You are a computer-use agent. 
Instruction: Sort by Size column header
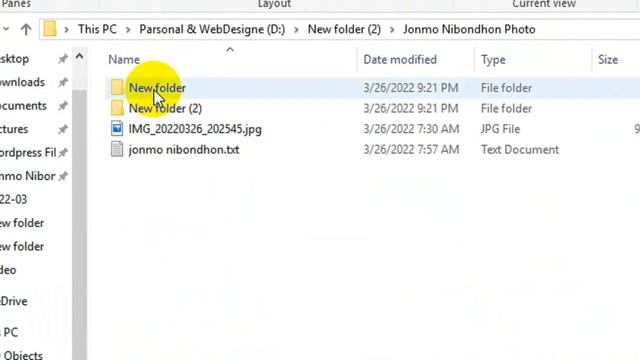click(x=608, y=60)
